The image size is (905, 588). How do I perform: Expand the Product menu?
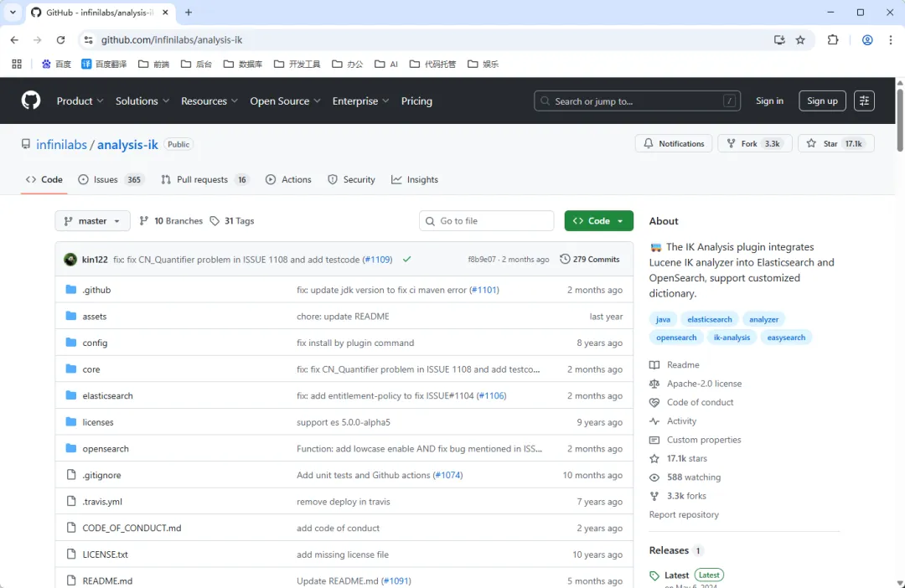tap(80, 101)
